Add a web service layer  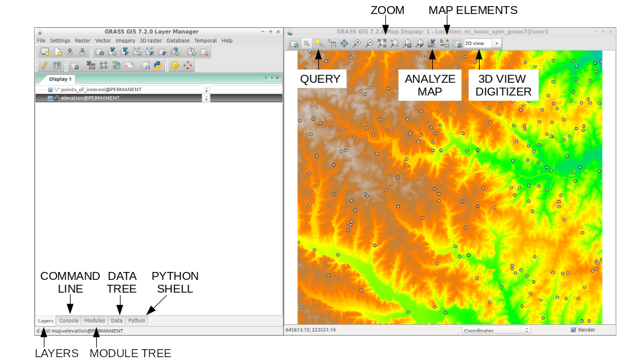point(175,52)
